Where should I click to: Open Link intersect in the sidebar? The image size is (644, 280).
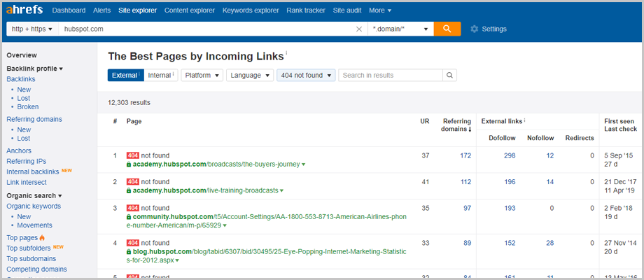click(x=27, y=182)
